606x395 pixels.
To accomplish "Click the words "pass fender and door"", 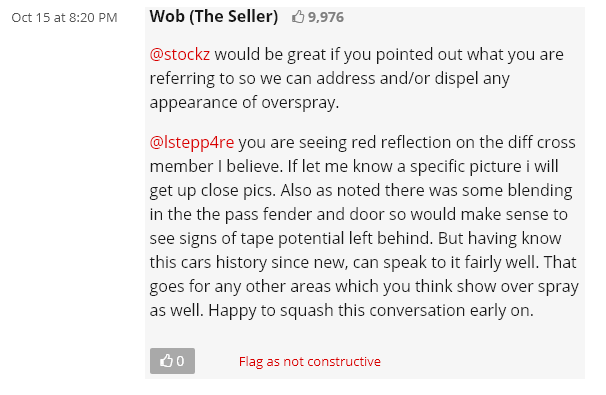I will pos(305,215).
